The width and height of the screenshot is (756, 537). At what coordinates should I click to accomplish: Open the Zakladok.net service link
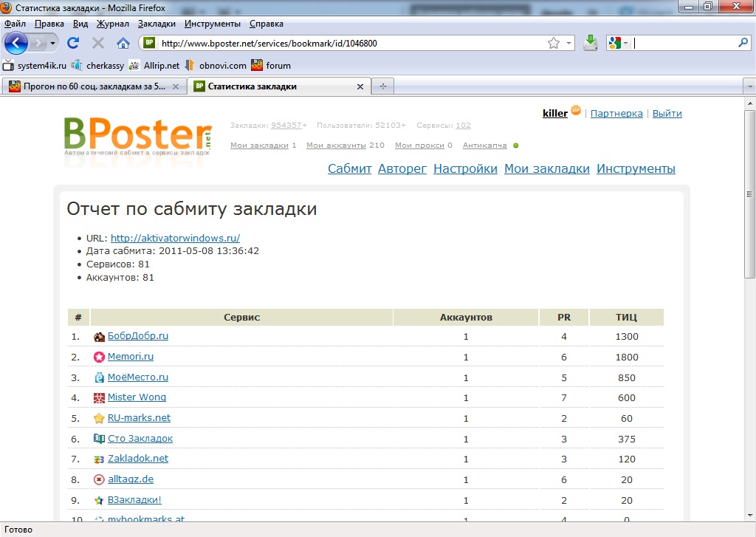(138, 459)
